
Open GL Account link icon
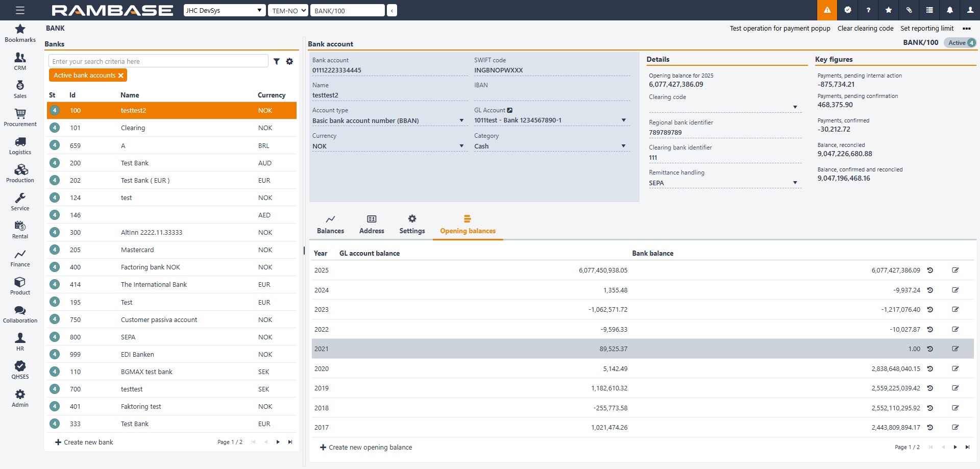pos(509,110)
